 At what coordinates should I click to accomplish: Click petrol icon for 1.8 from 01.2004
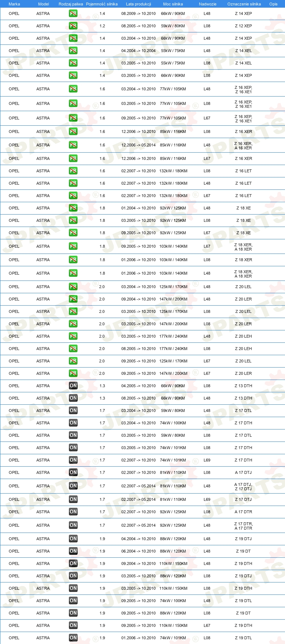coord(73,208)
